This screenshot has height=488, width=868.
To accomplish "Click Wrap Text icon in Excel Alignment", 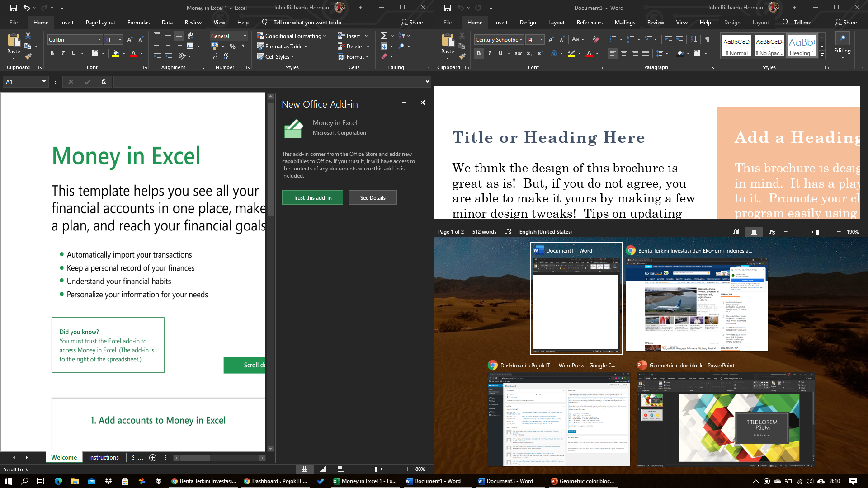I will click(x=190, y=35).
